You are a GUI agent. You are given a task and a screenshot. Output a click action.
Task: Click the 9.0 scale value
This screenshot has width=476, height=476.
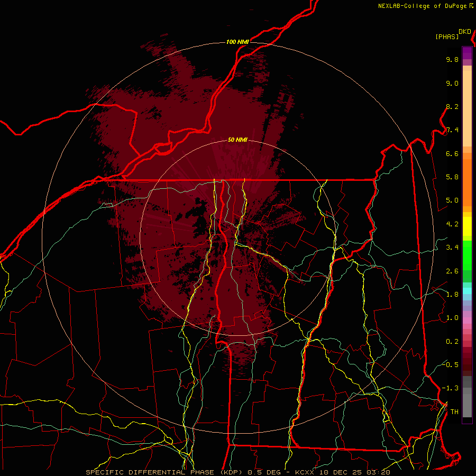point(452,83)
